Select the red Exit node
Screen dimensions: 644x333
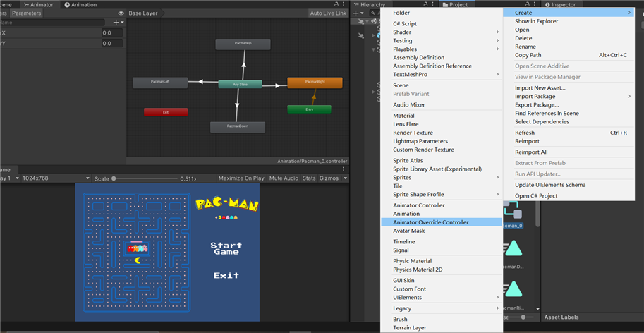pyautogui.click(x=166, y=112)
